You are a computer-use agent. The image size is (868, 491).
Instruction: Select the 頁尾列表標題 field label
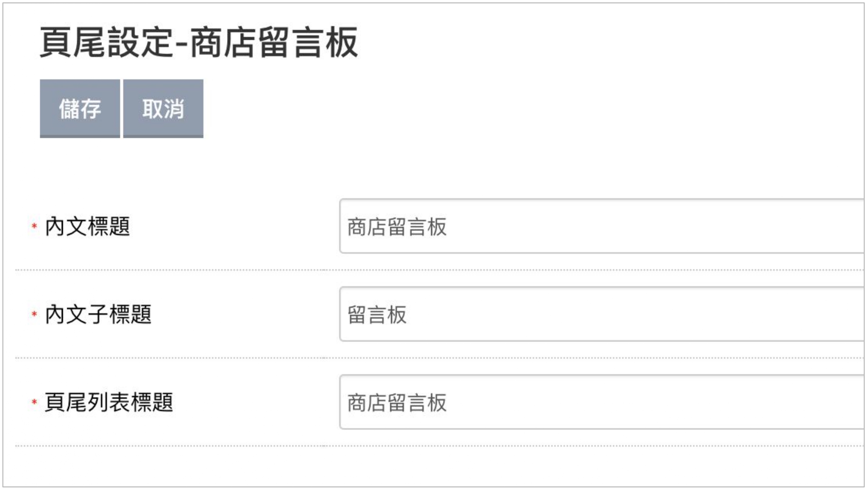tap(109, 402)
